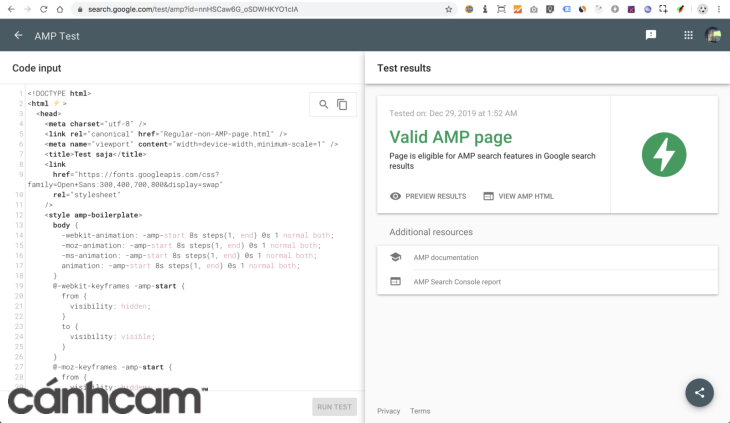Viewport: 730px width, 423px height.
Task: Click the green AMP lightning bolt logo
Action: 663,154
